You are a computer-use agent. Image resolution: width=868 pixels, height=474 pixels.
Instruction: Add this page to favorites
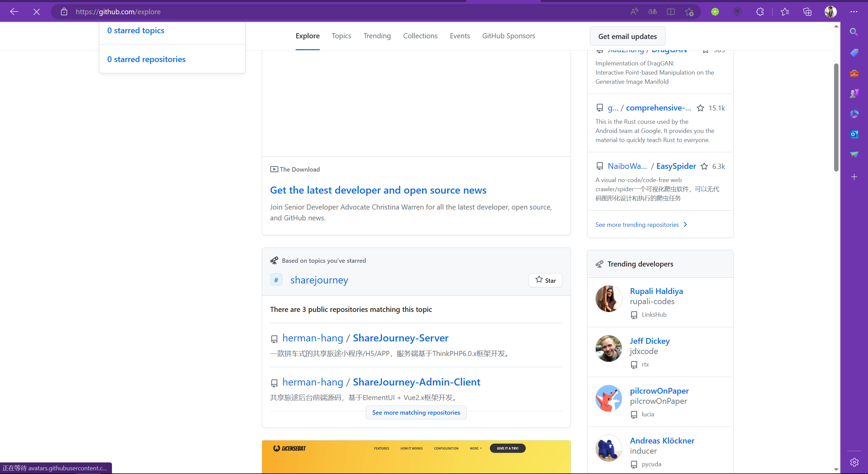click(x=689, y=12)
